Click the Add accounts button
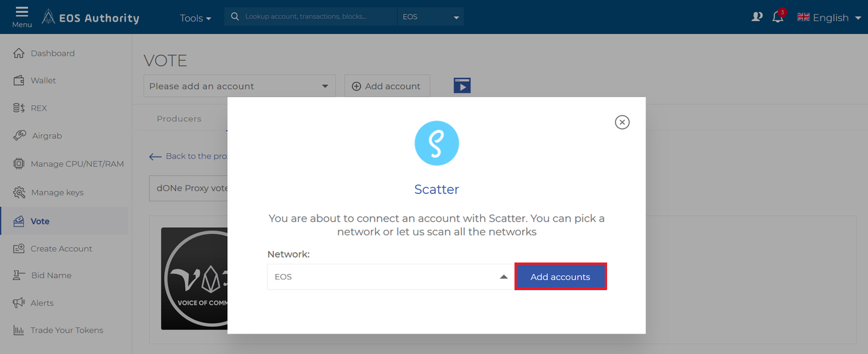 [560, 277]
